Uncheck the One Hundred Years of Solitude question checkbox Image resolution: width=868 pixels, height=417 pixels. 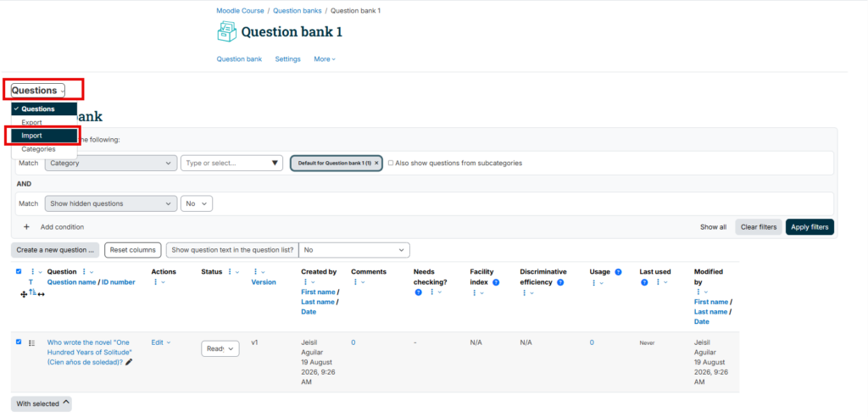19,342
